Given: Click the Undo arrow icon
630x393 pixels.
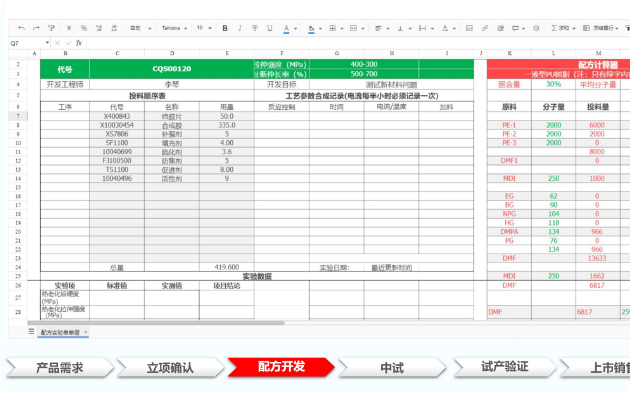Looking at the screenshot, I should pyautogui.click(x=21, y=28).
